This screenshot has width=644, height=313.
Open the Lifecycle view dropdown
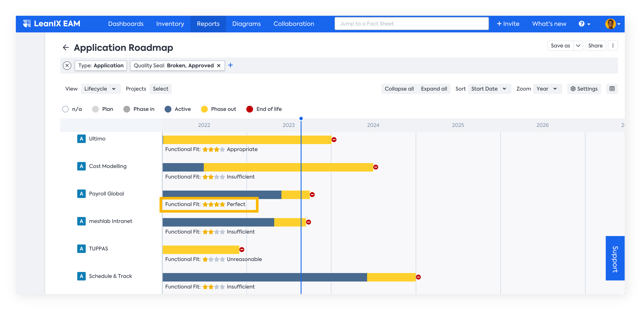(100, 89)
